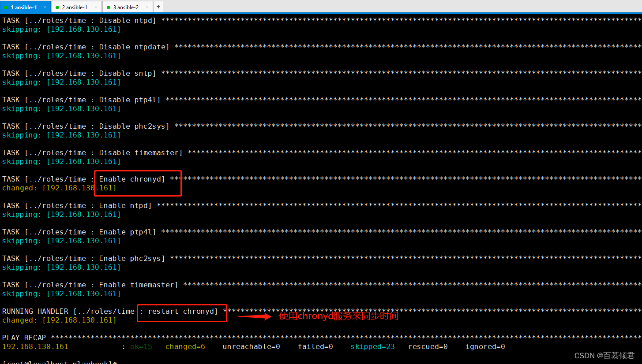Click the skipping line under Enable ntpd
This screenshot has width=642, height=364.
pos(61,215)
